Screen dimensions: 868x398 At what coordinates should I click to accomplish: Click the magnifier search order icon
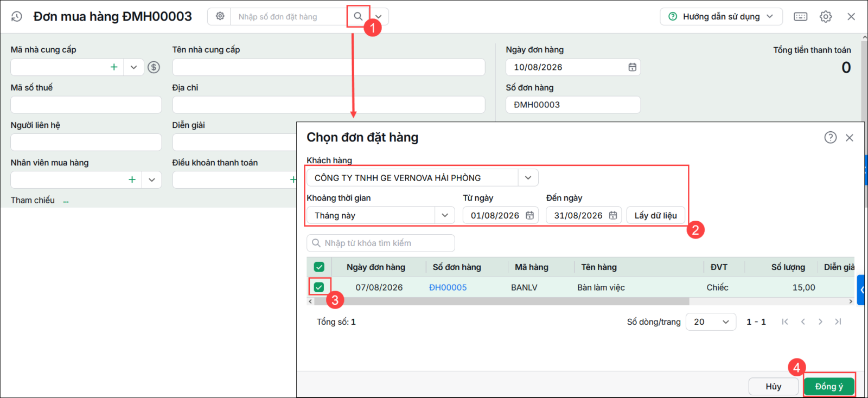point(358,16)
